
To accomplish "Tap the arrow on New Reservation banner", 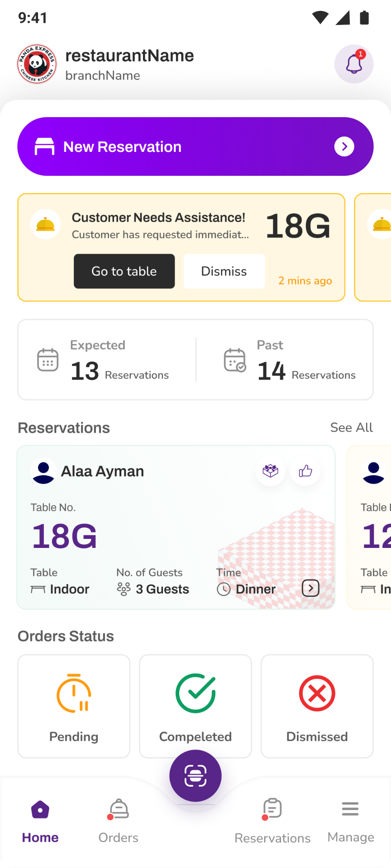I will coord(344,146).
